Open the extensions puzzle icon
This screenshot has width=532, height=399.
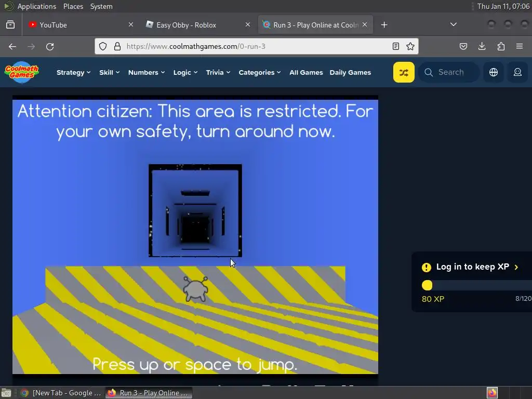(501, 46)
